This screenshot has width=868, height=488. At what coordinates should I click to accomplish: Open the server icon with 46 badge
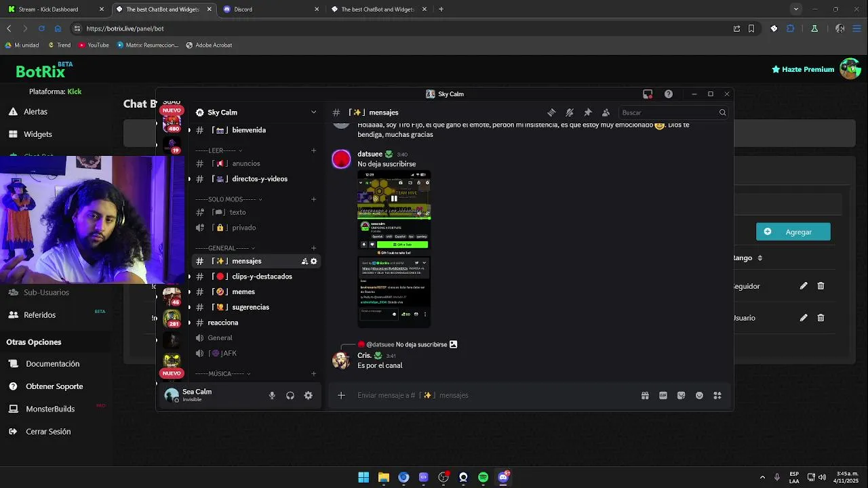(172, 296)
